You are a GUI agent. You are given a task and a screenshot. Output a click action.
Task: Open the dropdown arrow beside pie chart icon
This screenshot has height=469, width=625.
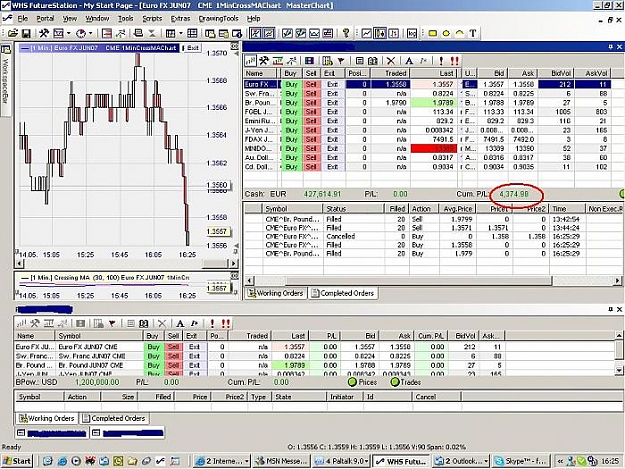tap(90, 33)
